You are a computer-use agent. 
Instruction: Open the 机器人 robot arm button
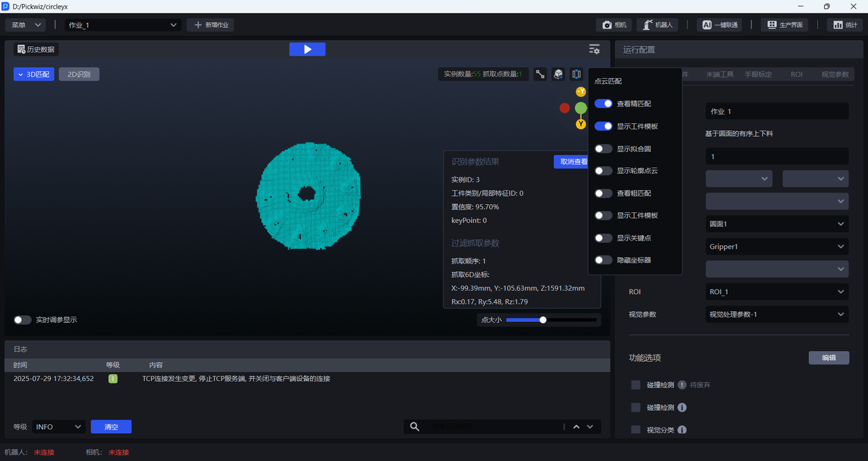point(657,25)
